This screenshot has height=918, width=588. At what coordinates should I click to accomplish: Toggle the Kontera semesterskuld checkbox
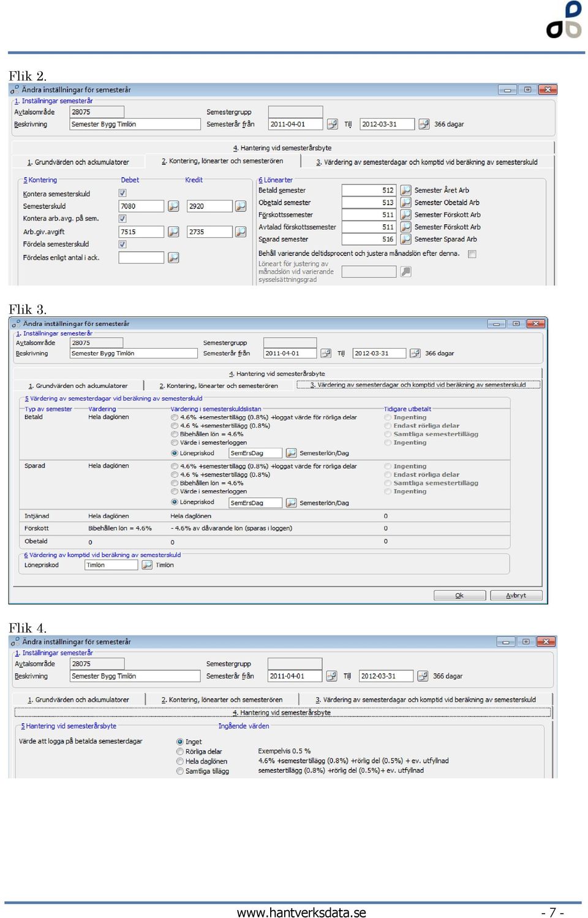[x=123, y=193]
